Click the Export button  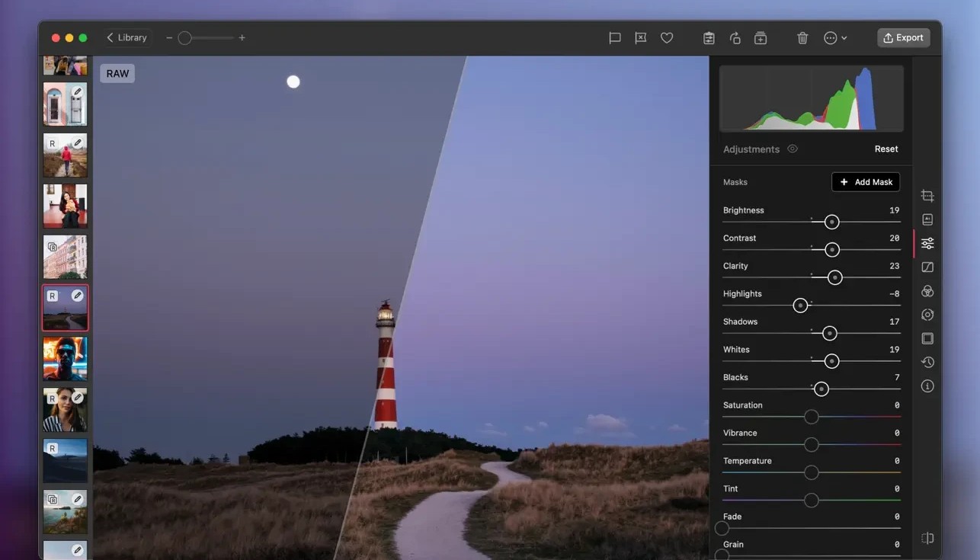coord(904,37)
